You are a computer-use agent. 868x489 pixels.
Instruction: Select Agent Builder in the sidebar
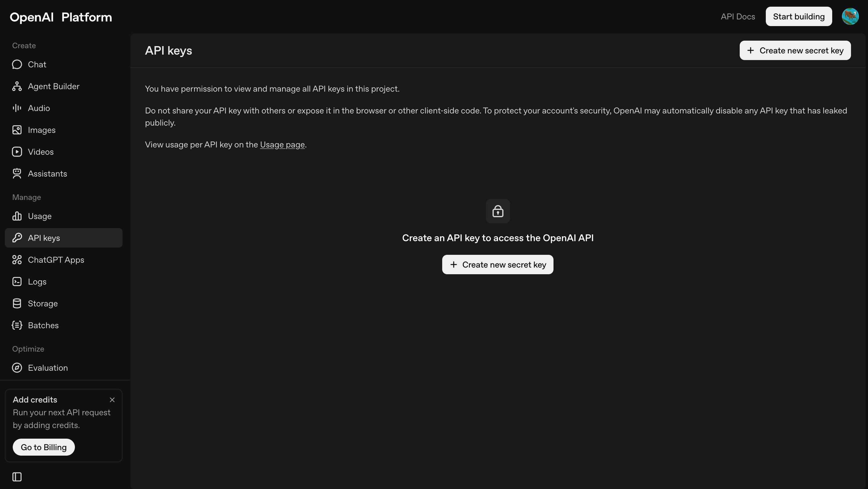pos(54,86)
